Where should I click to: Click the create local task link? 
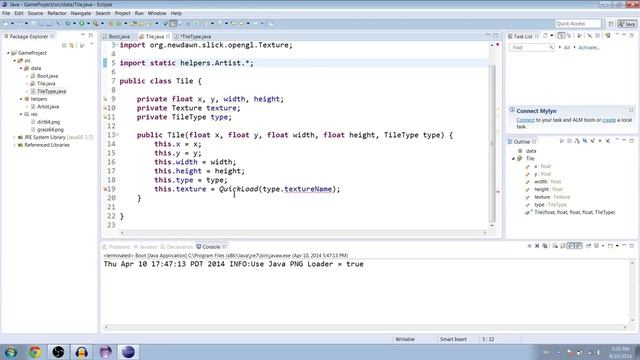pos(609,120)
